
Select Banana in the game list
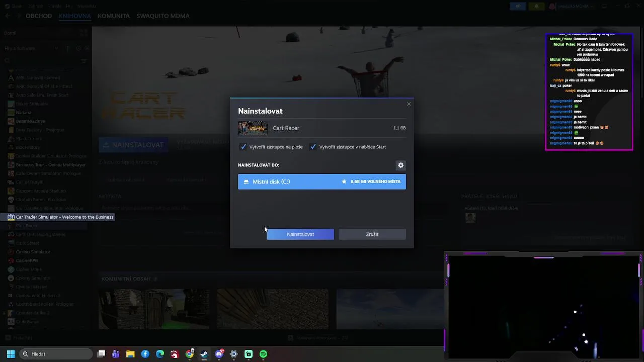point(23,113)
